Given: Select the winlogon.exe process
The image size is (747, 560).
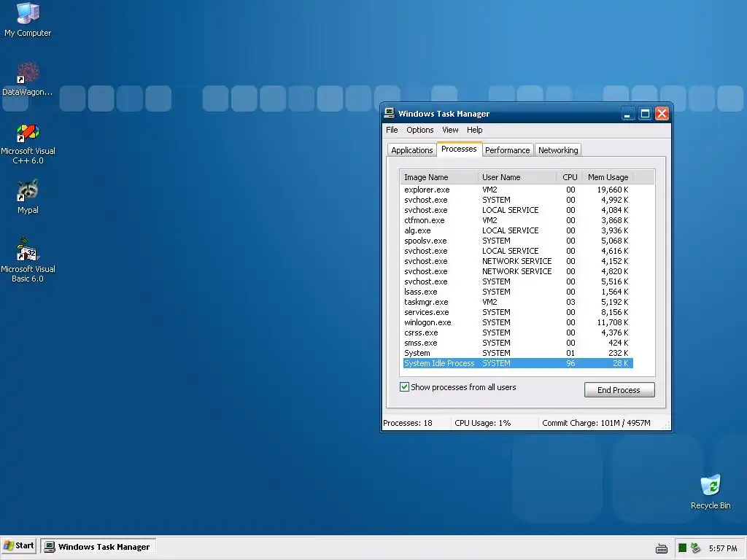Looking at the screenshot, I should tap(517, 322).
